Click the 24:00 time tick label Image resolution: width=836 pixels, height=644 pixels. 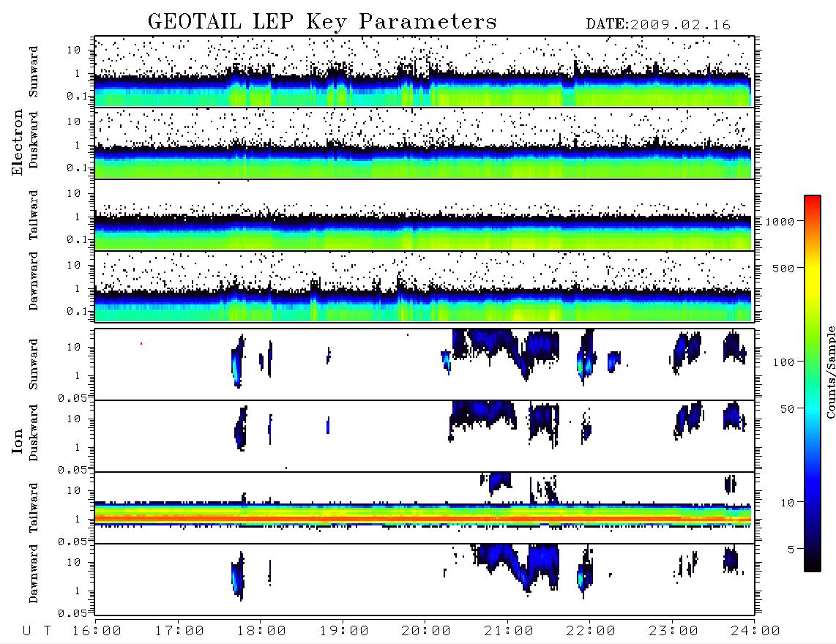(755, 632)
